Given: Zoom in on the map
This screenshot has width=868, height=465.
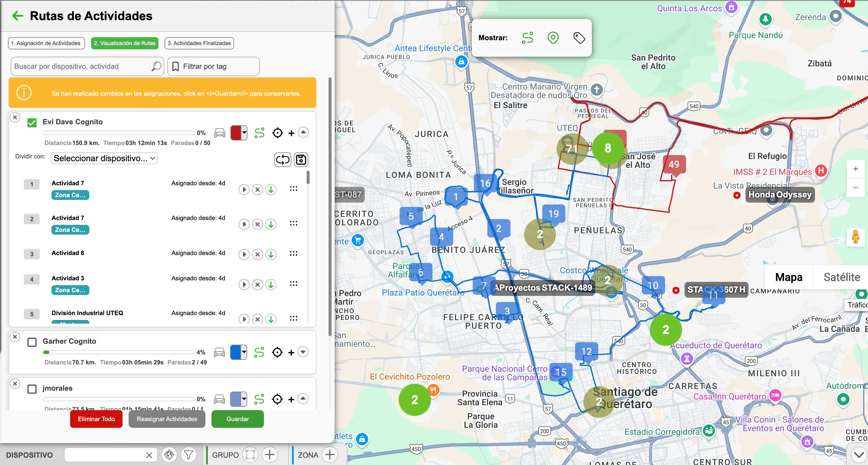Looking at the screenshot, I should click(x=855, y=169).
